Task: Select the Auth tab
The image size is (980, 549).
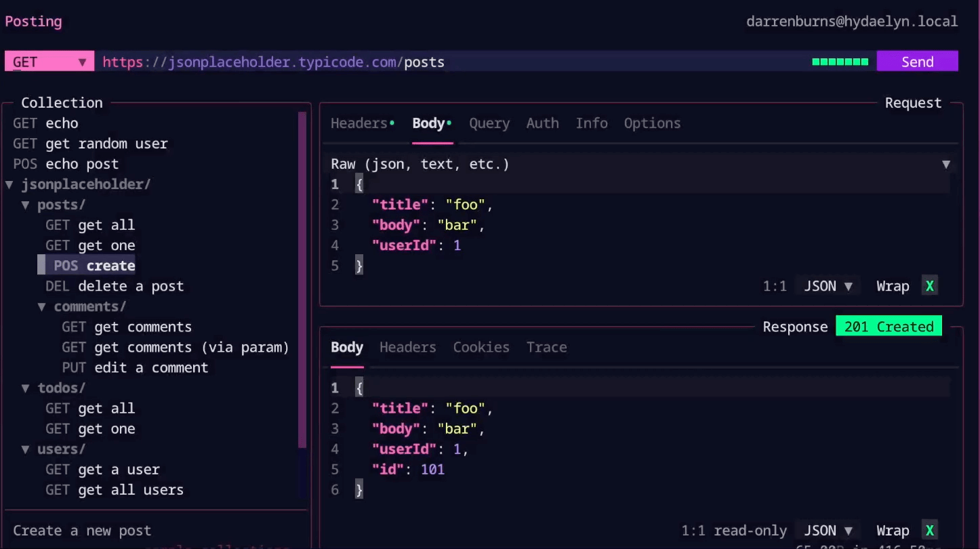Action: pos(542,123)
